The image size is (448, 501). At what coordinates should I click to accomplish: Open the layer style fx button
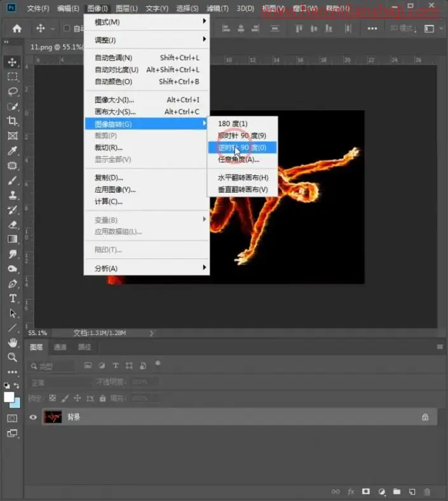pyautogui.click(x=351, y=491)
